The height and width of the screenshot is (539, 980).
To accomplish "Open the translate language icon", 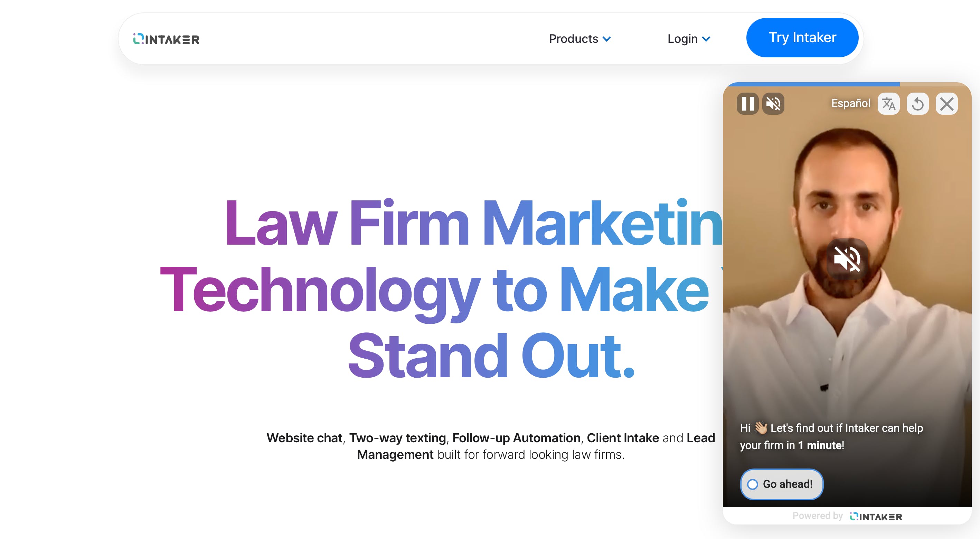I will [888, 103].
